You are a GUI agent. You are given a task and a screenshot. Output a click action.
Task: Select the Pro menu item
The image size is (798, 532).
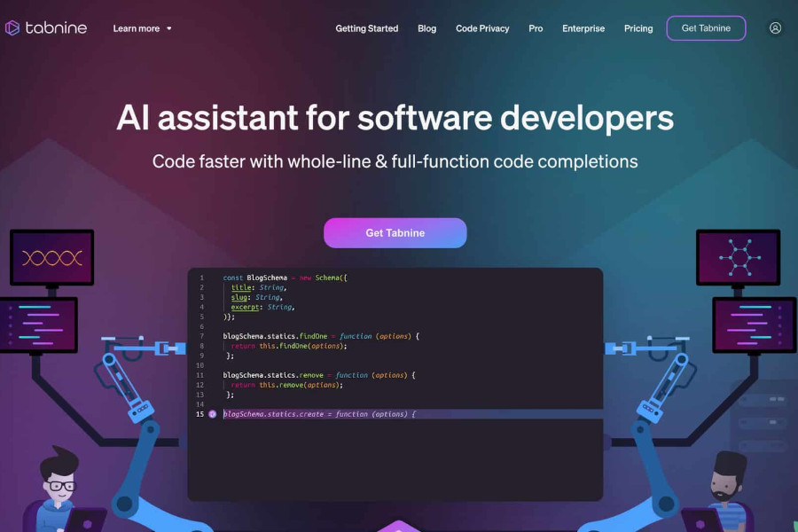pyautogui.click(x=536, y=28)
